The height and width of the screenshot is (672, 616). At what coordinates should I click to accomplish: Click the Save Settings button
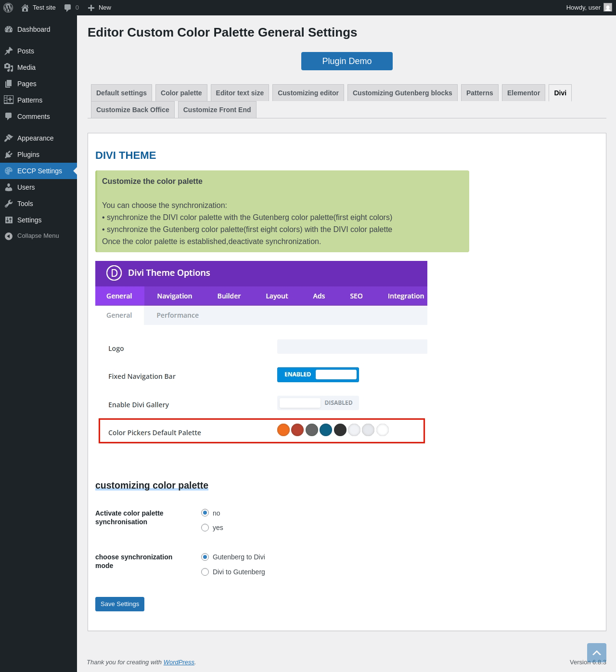(x=120, y=604)
